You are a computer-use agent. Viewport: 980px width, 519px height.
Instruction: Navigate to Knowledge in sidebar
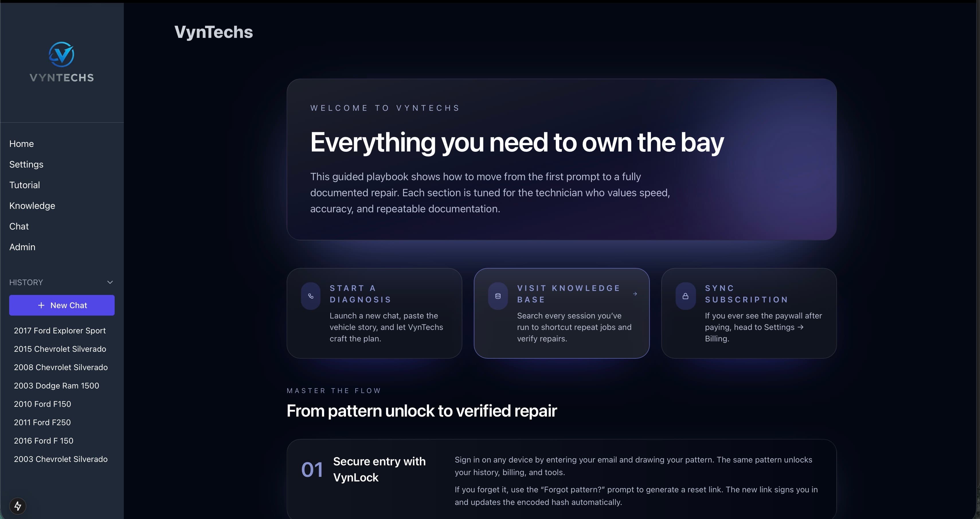[x=32, y=206]
